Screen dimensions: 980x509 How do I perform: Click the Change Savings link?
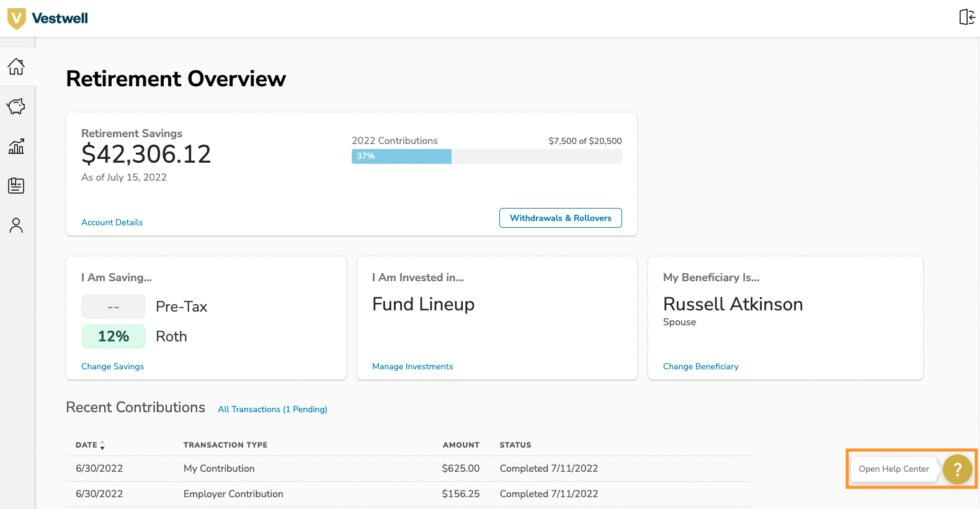[112, 366]
